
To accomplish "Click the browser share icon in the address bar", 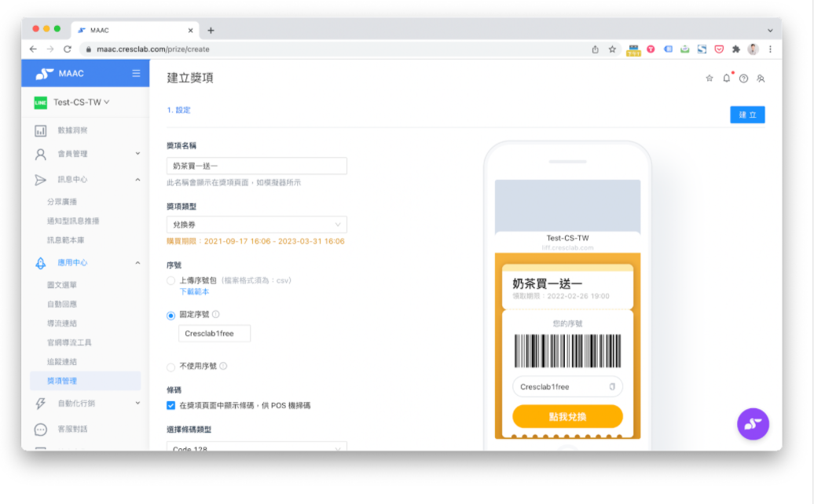I will 595,49.
